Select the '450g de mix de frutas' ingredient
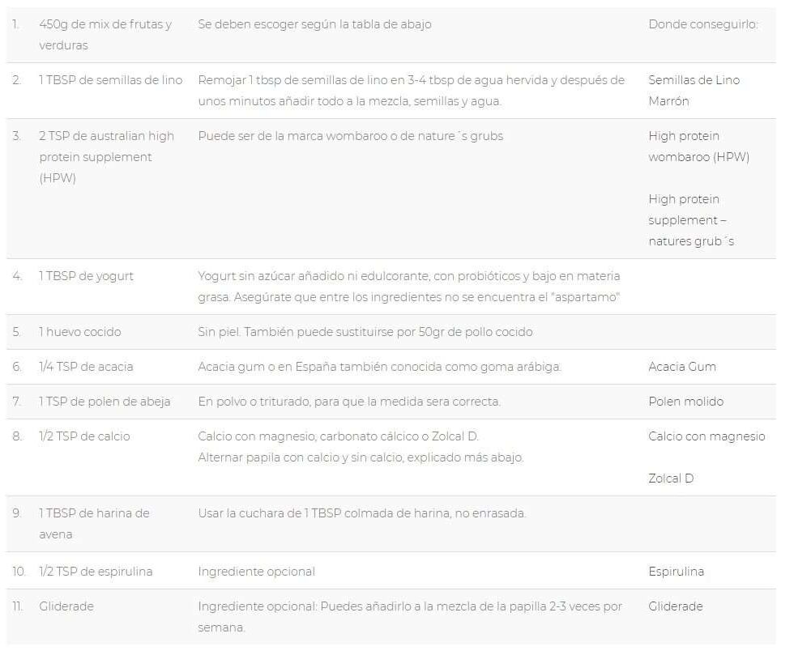Screen dimensions: 794x672 105,35
